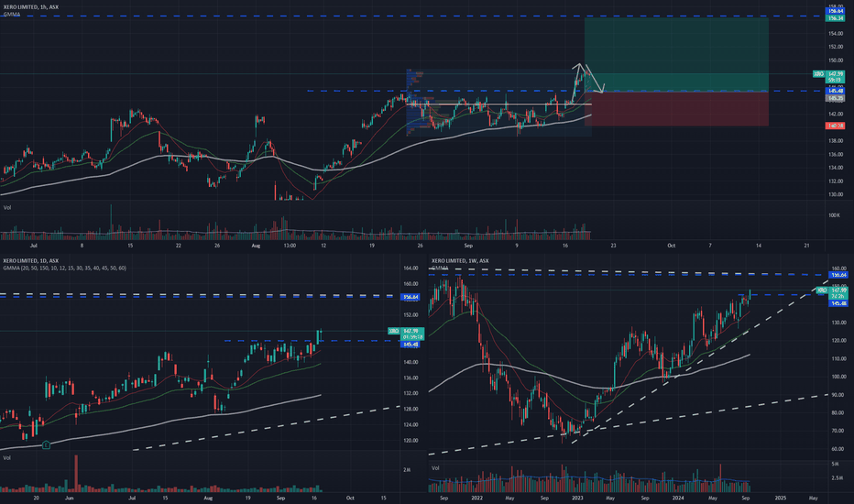The image size is (854, 504).
Task: Select the 'XERO LIMITED, 1D, ASX' chart title
Action: point(31,261)
